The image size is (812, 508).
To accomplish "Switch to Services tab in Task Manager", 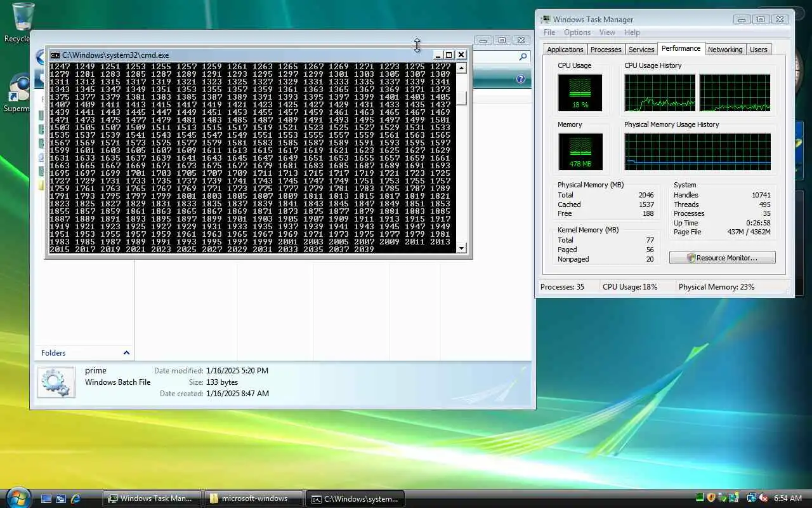I will click(x=641, y=50).
